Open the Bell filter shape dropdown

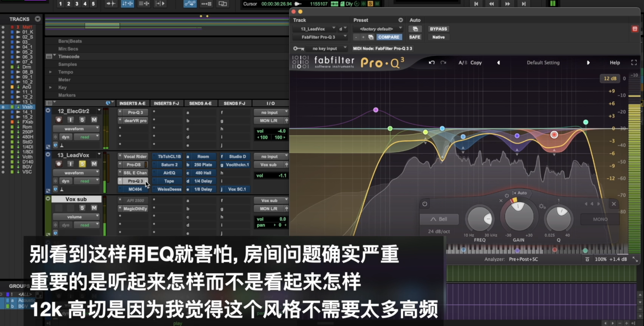click(x=439, y=219)
